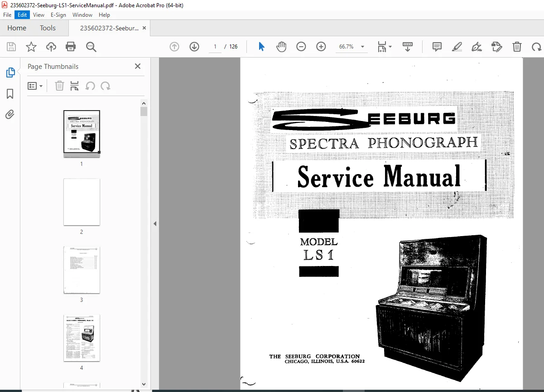Add a comment with the speech bubble icon
544x392 pixels.
437,47
